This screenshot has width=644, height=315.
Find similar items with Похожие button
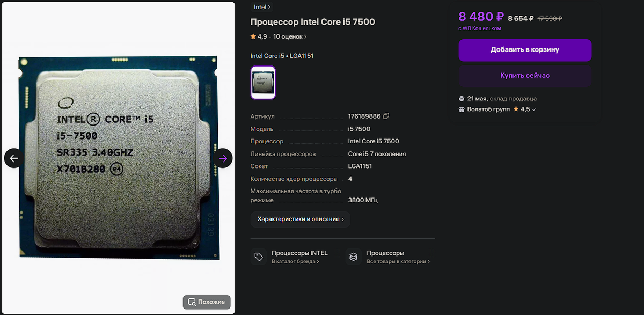(207, 302)
